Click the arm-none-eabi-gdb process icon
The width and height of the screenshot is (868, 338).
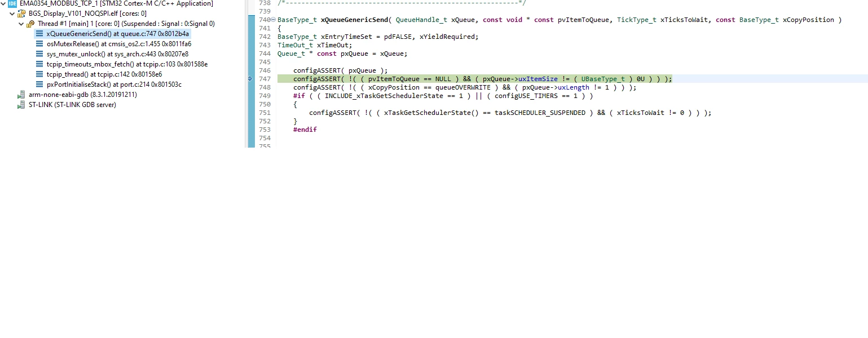coord(21,95)
